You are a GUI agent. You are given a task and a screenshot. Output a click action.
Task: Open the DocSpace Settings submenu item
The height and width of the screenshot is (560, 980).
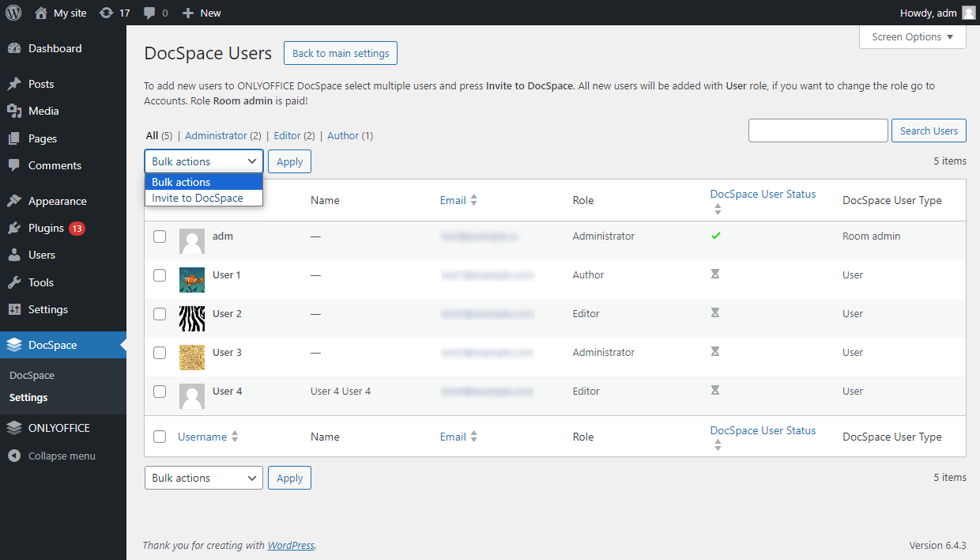[x=29, y=397]
